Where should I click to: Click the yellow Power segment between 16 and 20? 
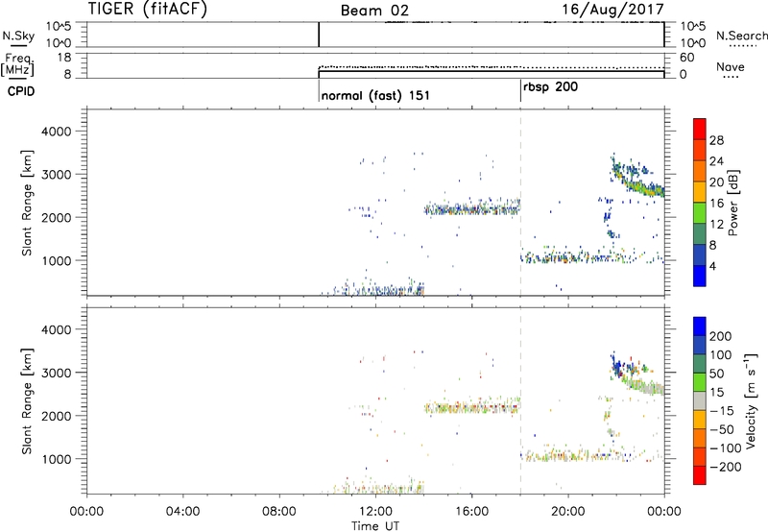coord(700,192)
